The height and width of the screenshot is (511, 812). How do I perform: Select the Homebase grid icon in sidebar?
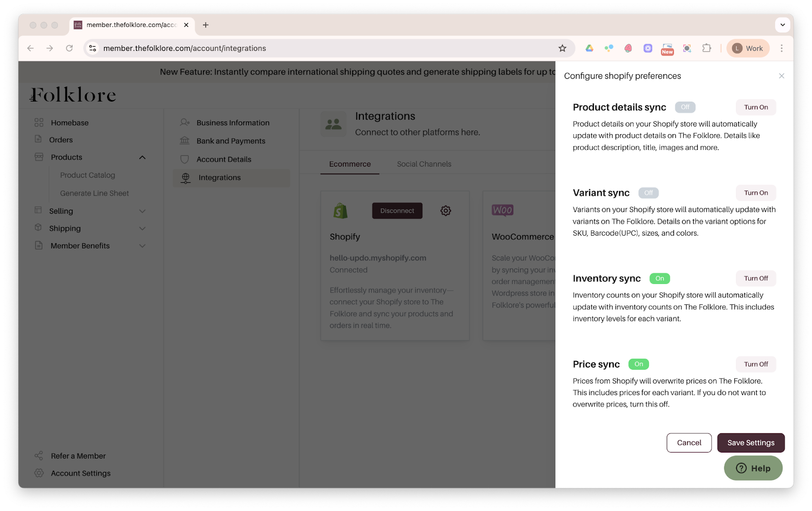pyautogui.click(x=40, y=122)
